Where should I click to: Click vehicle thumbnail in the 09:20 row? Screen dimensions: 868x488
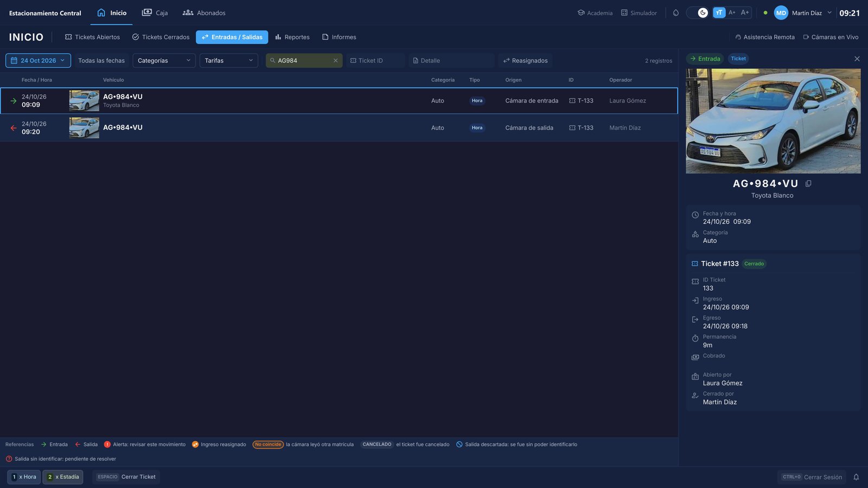click(x=84, y=128)
